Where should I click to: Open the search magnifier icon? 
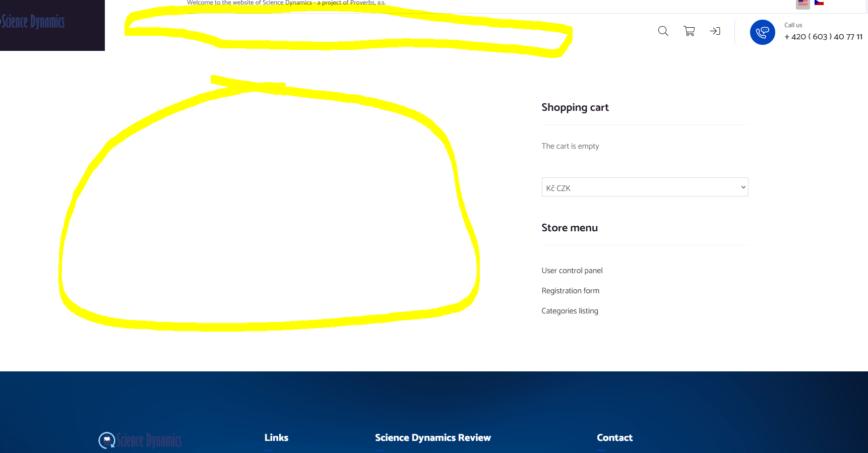[x=663, y=31]
